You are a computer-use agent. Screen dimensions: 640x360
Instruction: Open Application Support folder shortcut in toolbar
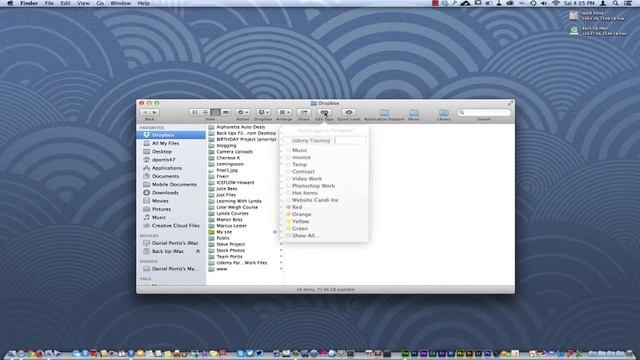point(384,113)
